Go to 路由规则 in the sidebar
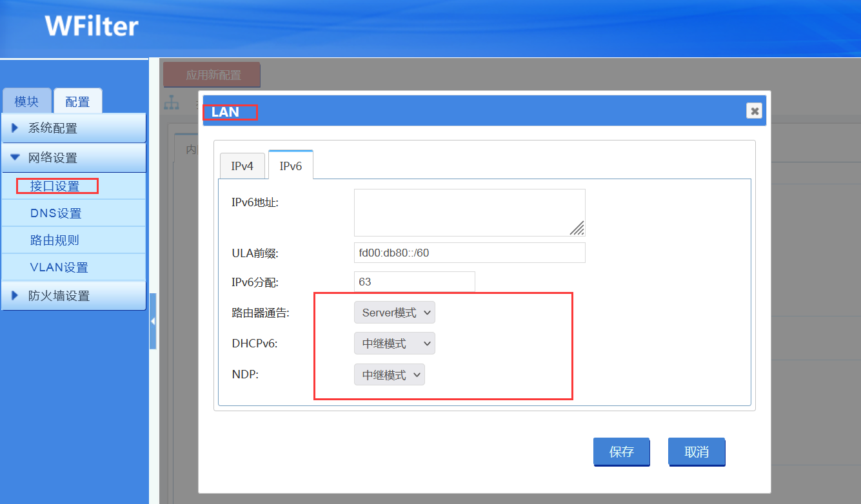The height and width of the screenshot is (504, 861). click(55, 240)
